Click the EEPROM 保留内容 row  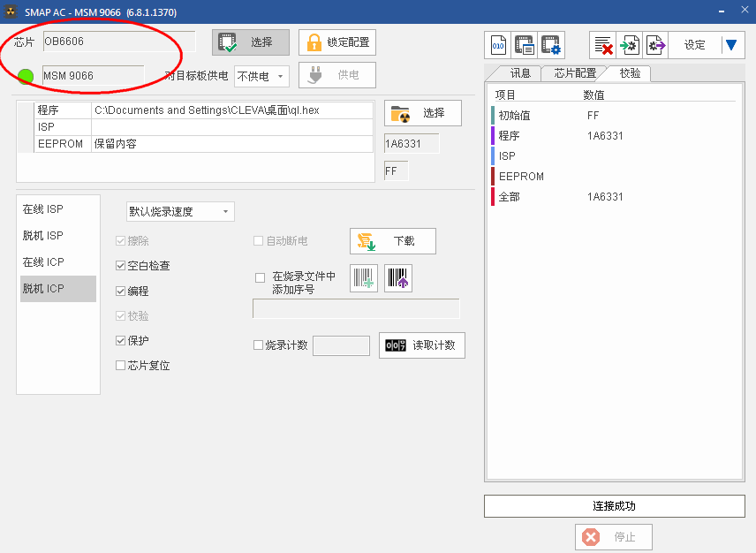[204, 144]
